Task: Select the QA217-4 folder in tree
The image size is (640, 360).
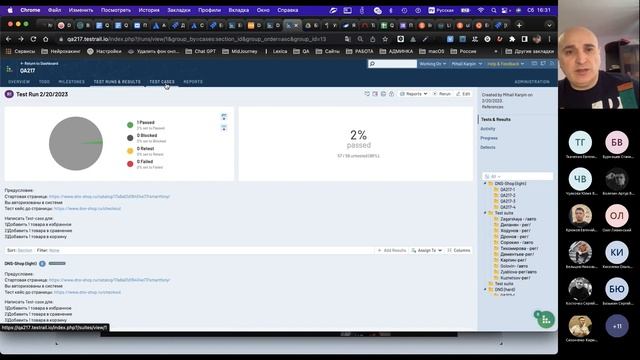Action: click(x=507, y=207)
